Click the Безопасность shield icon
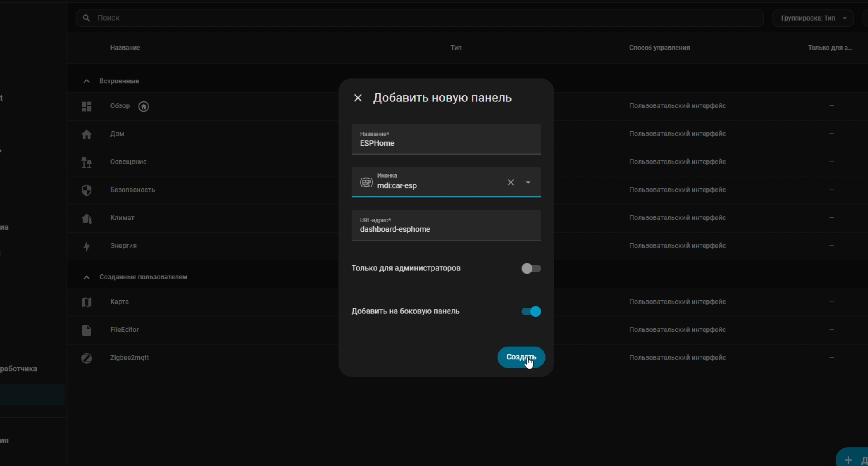This screenshot has height=466, width=868. tap(87, 190)
